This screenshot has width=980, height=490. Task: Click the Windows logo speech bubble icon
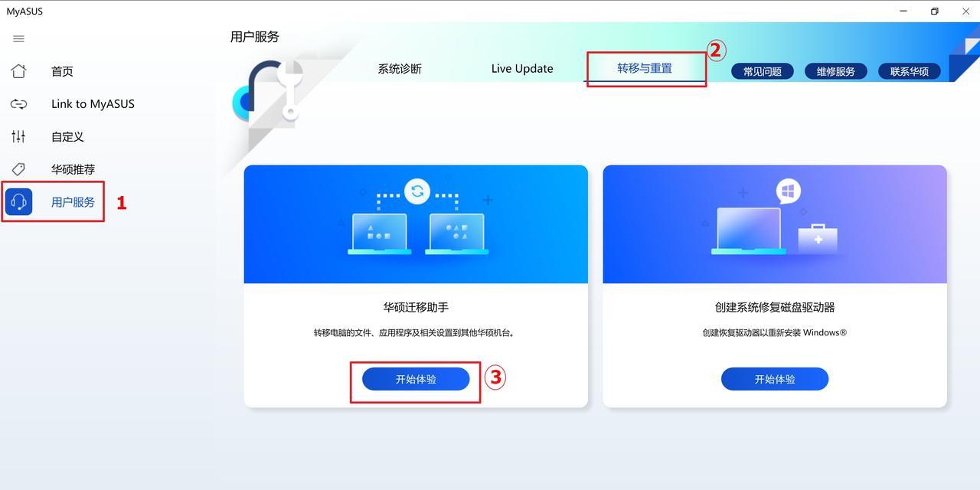[788, 191]
